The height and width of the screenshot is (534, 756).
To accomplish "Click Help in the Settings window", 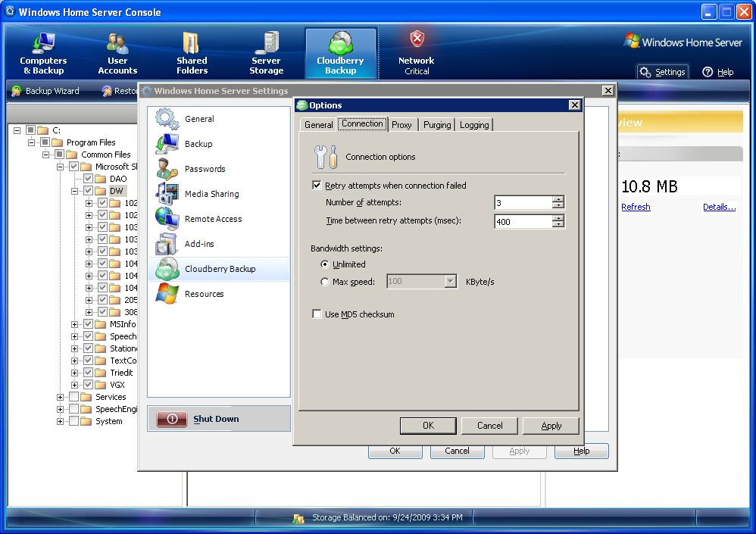I will click(x=582, y=451).
